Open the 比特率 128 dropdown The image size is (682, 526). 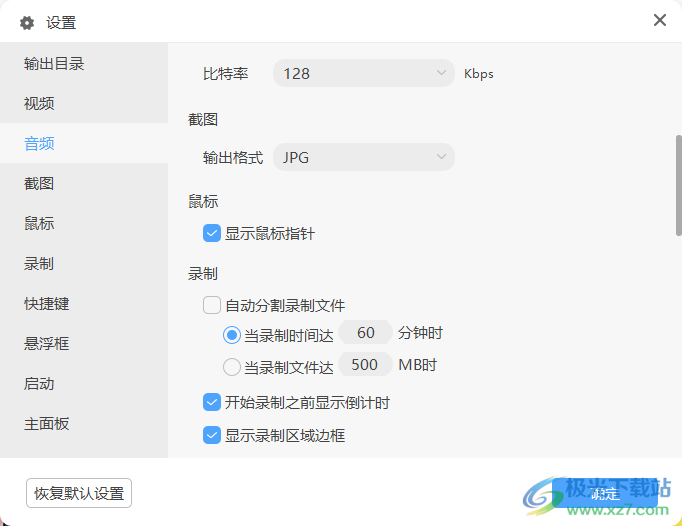(364, 73)
